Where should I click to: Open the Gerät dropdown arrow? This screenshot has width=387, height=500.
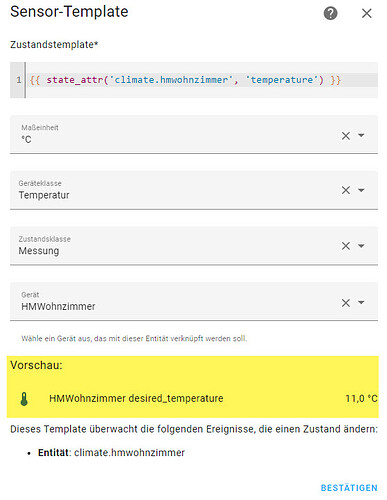click(x=361, y=302)
